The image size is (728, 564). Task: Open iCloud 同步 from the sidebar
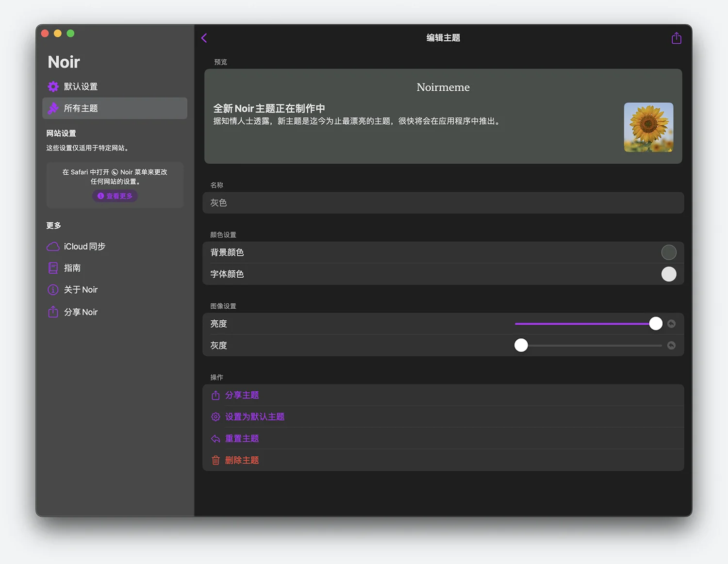pyautogui.click(x=115, y=247)
